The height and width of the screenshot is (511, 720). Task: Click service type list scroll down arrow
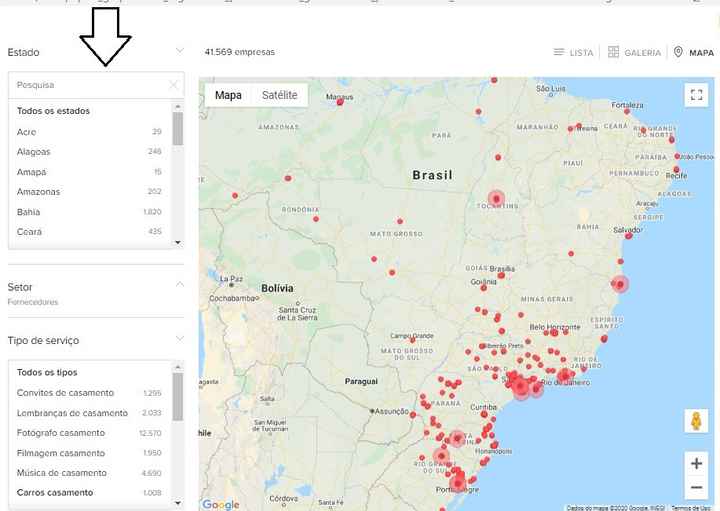[x=178, y=503]
